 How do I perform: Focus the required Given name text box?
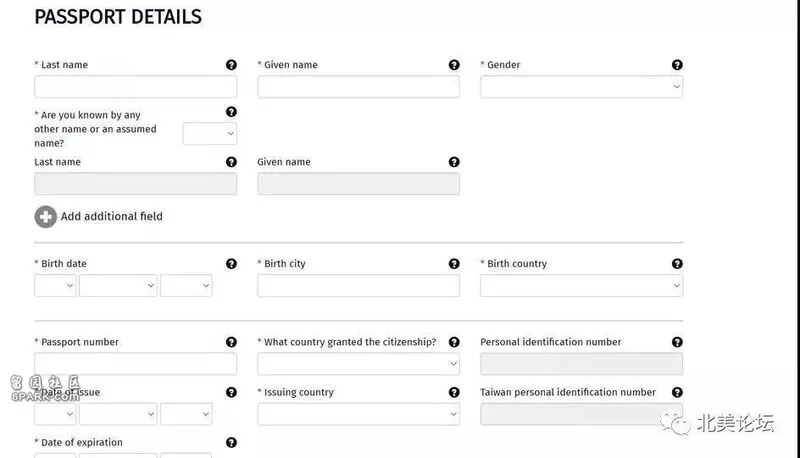click(358, 87)
